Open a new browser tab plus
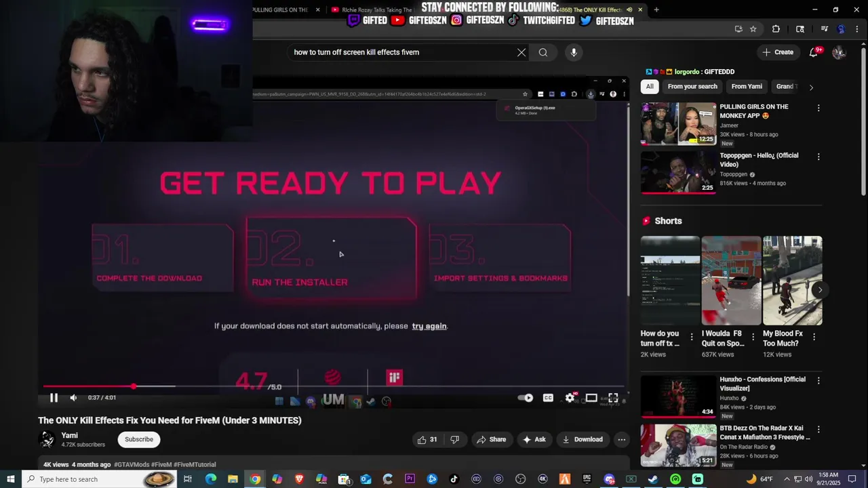 [x=656, y=9]
